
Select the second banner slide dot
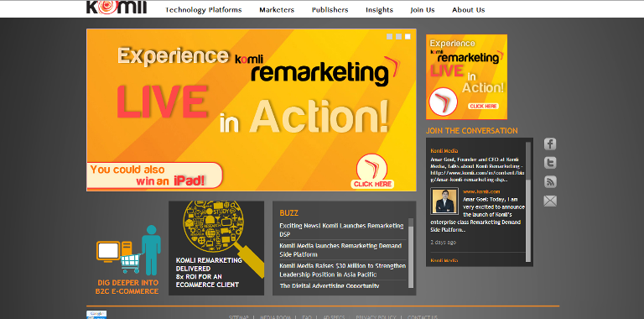(x=398, y=37)
